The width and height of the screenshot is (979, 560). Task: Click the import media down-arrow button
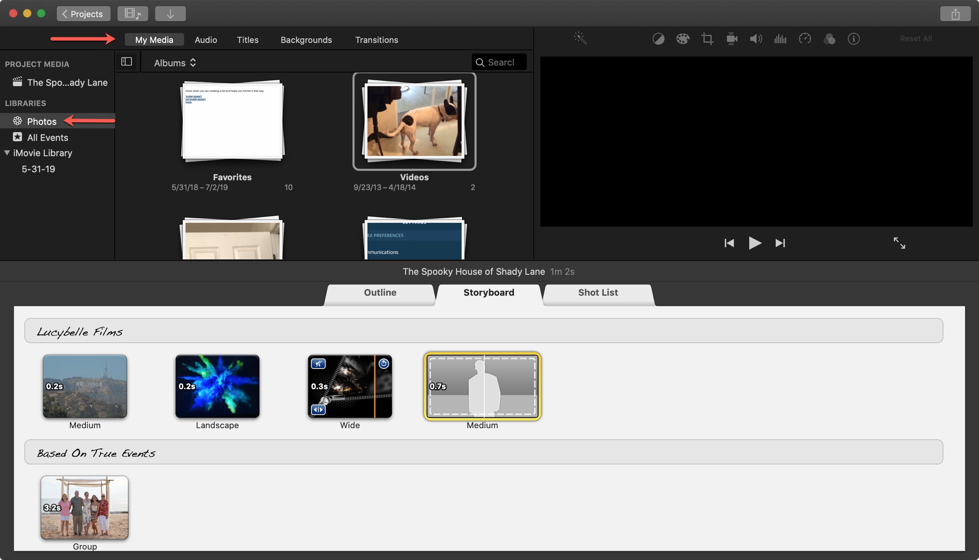pyautogui.click(x=170, y=14)
